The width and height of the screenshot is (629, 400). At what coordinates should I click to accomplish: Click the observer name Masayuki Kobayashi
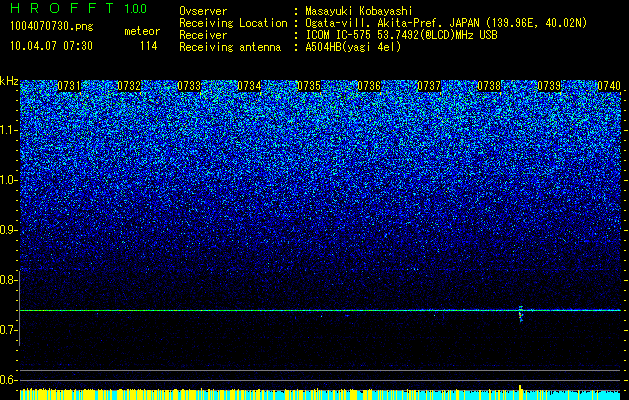pyautogui.click(x=358, y=11)
